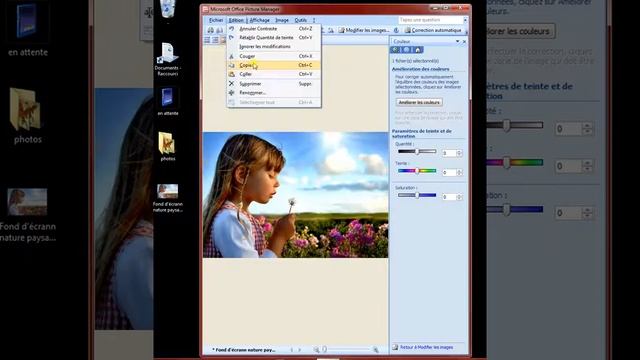Click the redo arrow icon beside Rétablir
The height and width of the screenshot is (360, 640).
point(231,38)
